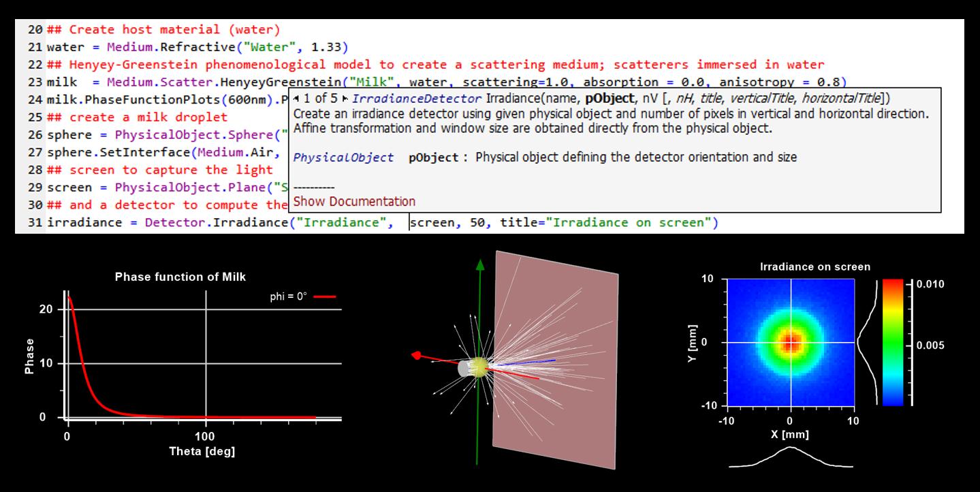Click the next overload arrow in tooltip
Screen dimensions: 980x492
345,99
